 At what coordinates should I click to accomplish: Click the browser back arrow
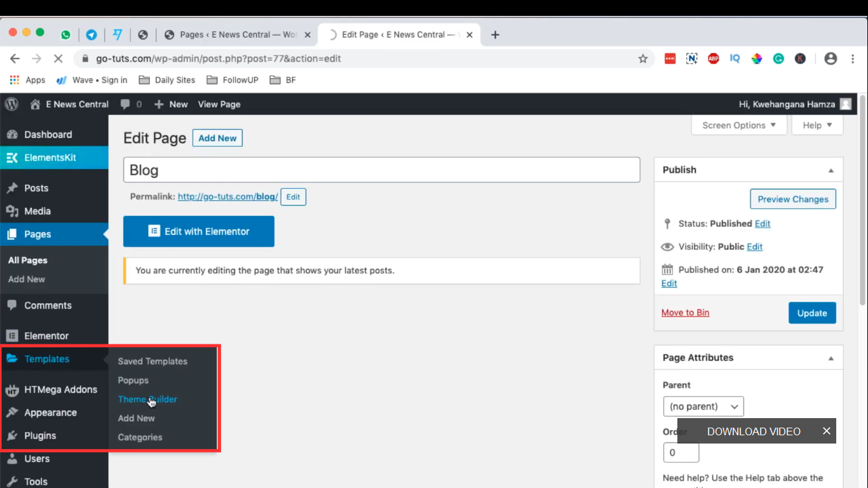15,58
